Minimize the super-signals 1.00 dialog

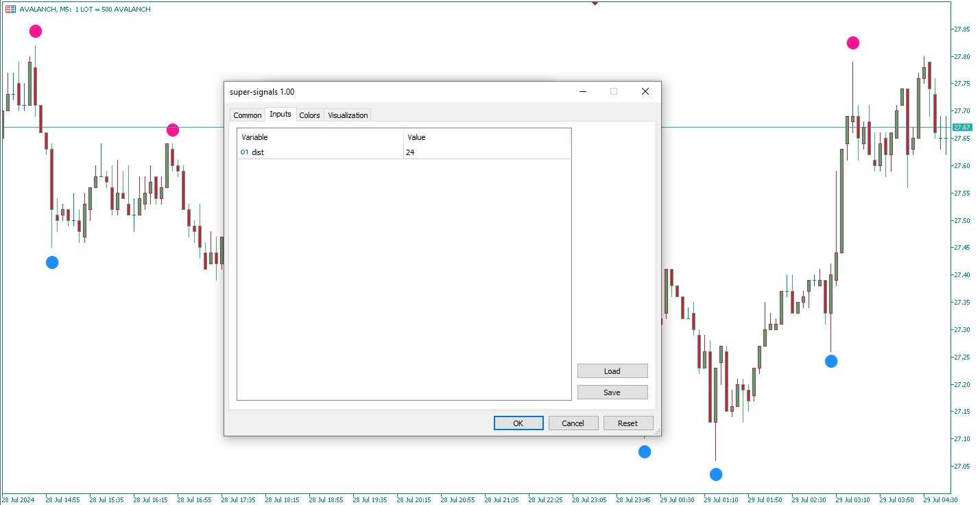(583, 91)
